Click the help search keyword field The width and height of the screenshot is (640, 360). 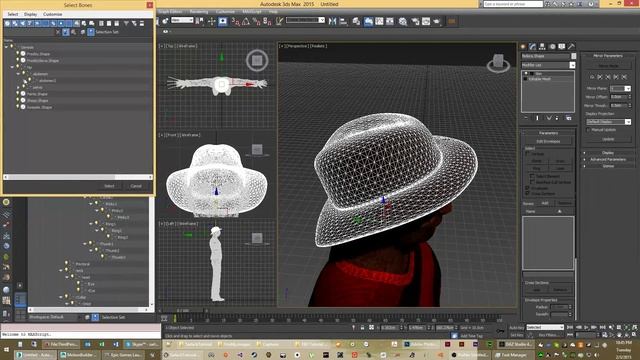(x=513, y=4)
